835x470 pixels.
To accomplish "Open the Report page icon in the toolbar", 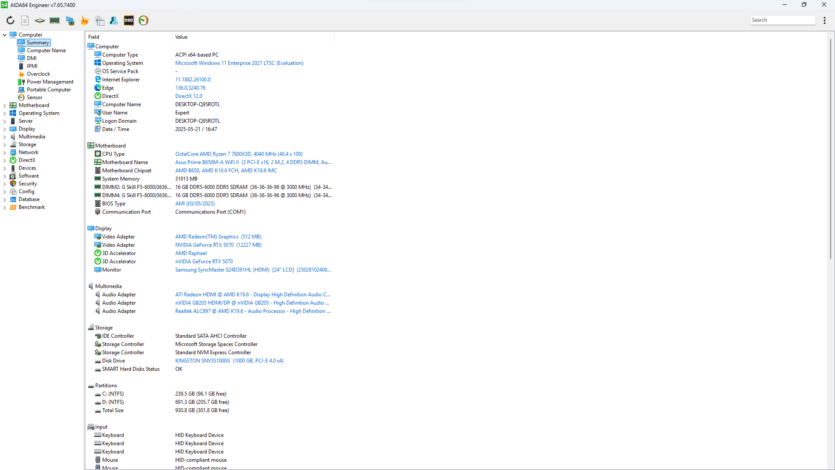I will coord(25,20).
